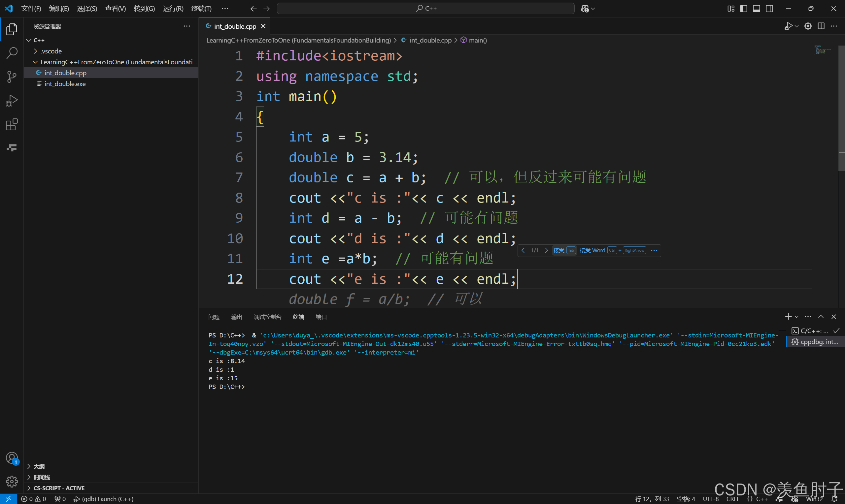Viewport: 845px width, 504px height.
Task: Open the Run and Debug view
Action: pyautogui.click(x=12, y=101)
